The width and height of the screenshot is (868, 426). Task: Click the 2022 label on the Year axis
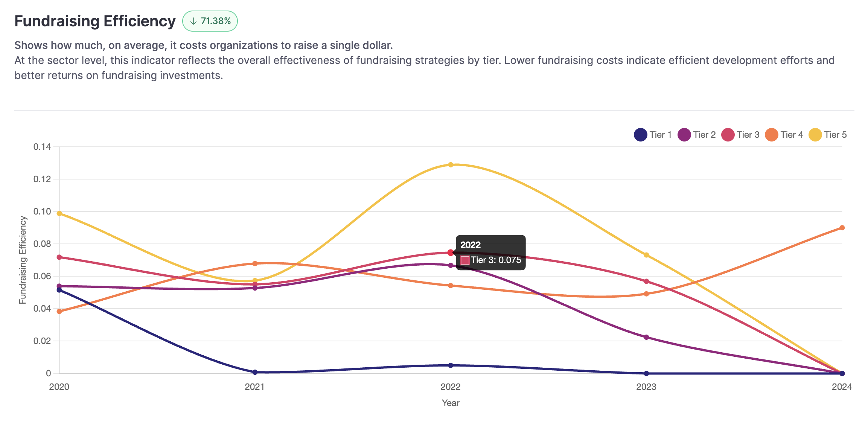point(451,387)
